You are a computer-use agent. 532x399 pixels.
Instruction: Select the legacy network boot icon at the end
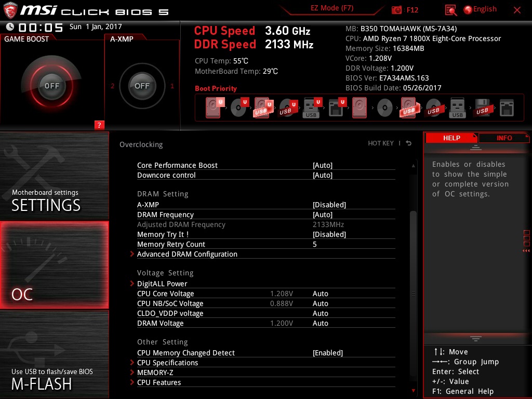click(507, 108)
